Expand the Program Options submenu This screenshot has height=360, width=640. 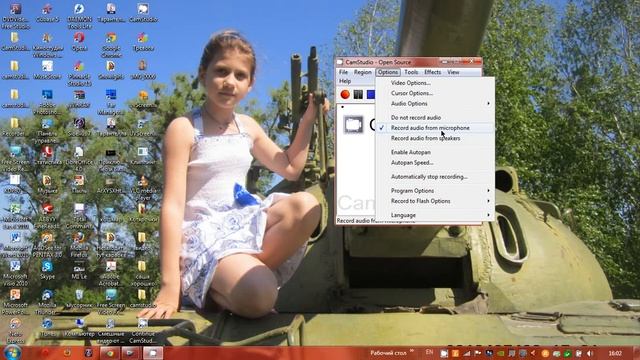[x=435, y=191]
